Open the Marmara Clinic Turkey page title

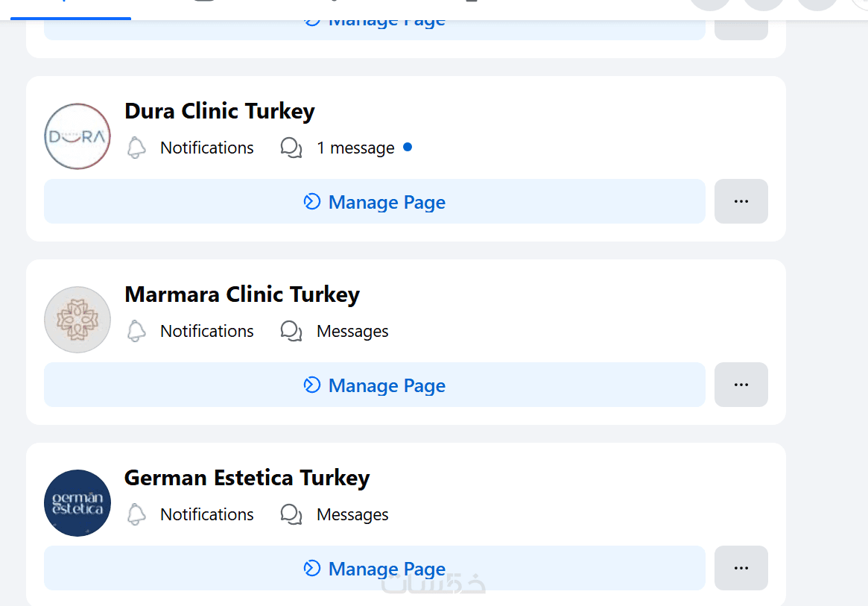(x=242, y=294)
